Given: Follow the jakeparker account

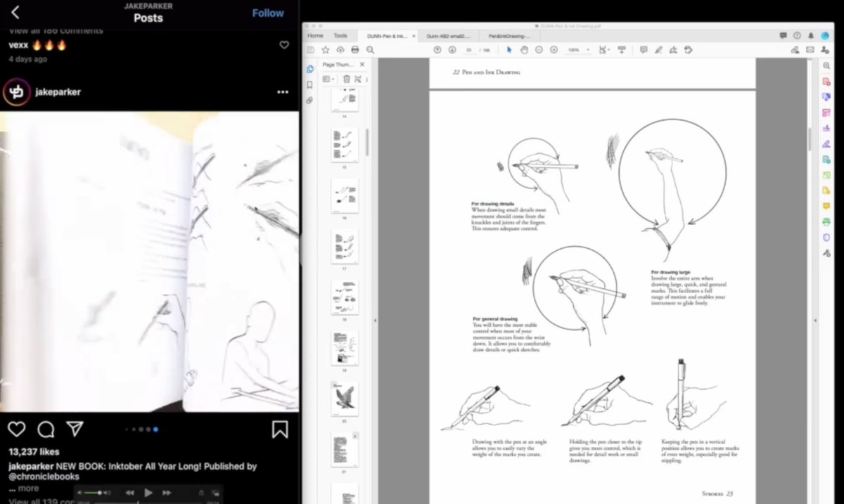Looking at the screenshot, I should click(x=268, y=13).
